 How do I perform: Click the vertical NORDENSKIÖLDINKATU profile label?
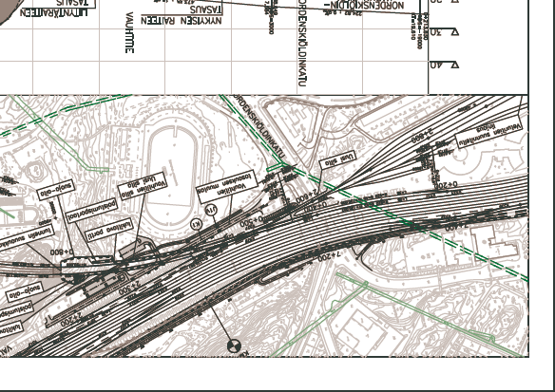(302, 43)
